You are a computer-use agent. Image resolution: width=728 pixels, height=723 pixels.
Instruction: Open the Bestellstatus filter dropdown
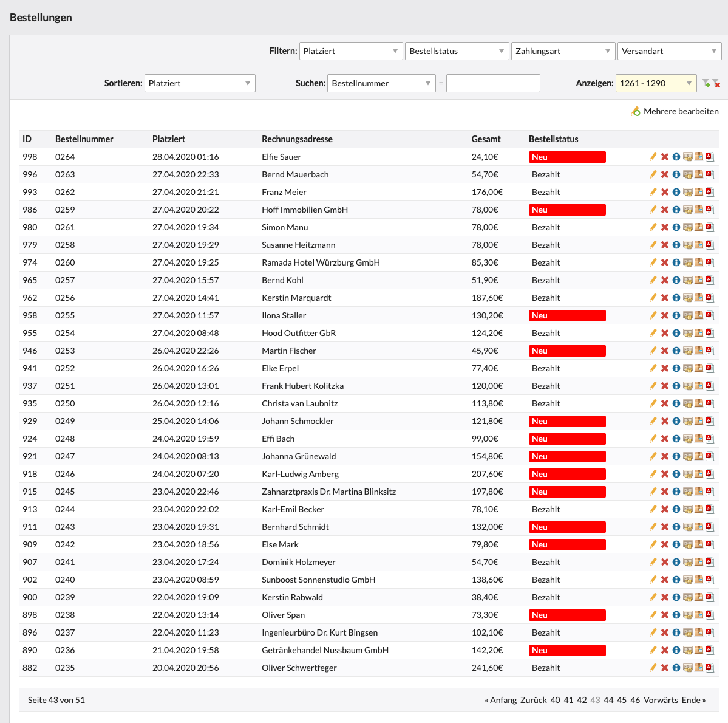click(x=457, y=51)
